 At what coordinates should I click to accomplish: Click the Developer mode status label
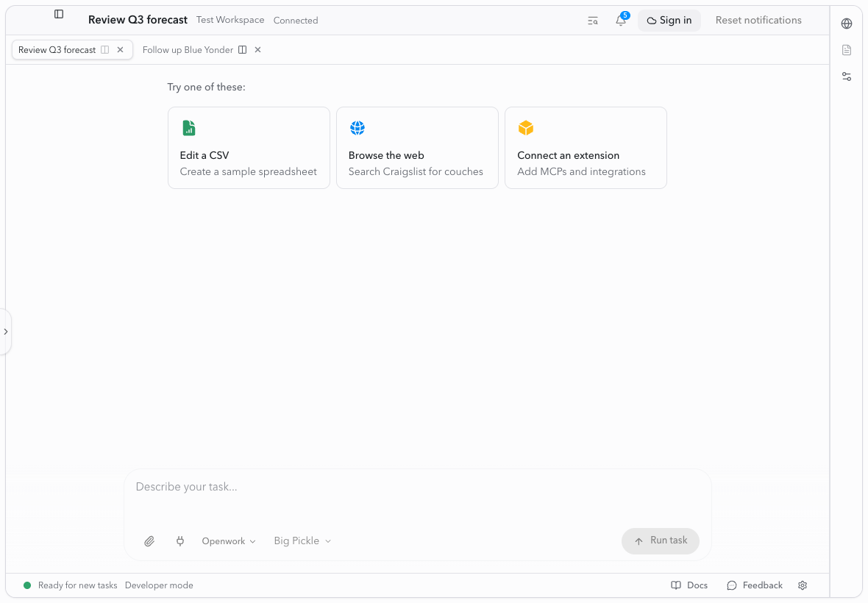click(159, 585)
